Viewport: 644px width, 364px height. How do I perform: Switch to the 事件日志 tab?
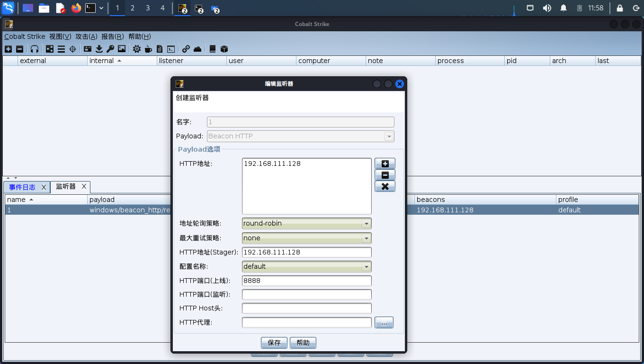(x=22, y=187)
